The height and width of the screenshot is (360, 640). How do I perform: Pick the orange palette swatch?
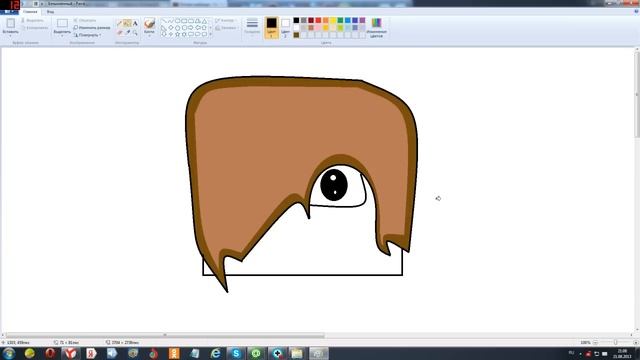click(326, 20)
